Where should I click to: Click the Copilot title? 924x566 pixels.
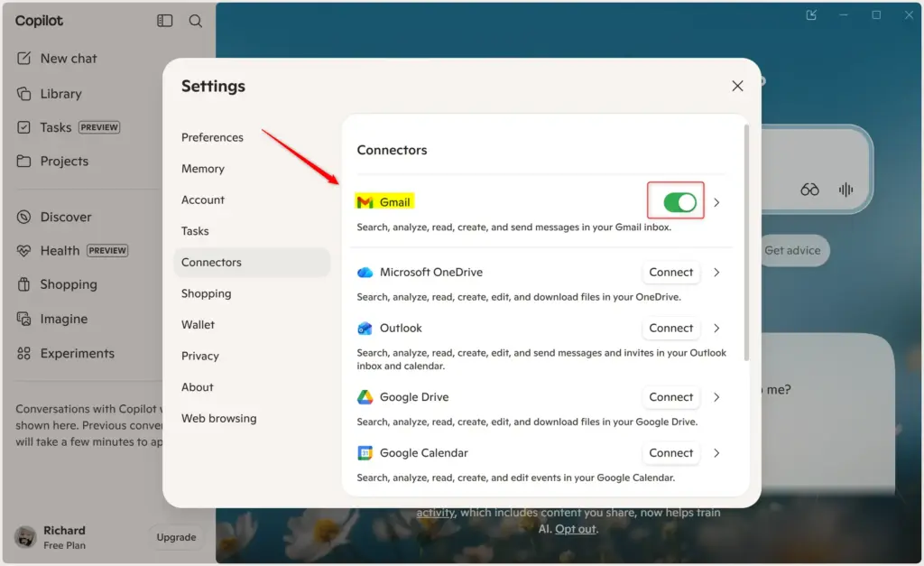(39, 21)
